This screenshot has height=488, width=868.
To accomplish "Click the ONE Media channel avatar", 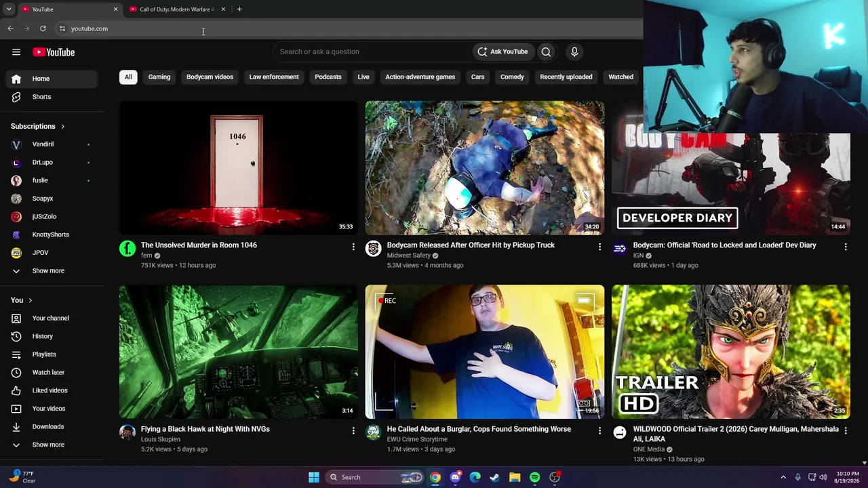I will [620, 432].
